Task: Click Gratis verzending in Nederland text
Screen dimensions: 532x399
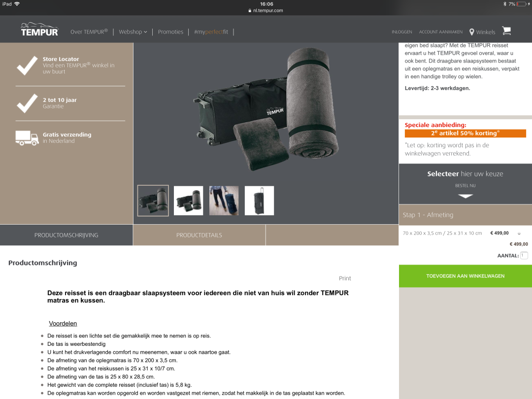Action: [67, 138]
